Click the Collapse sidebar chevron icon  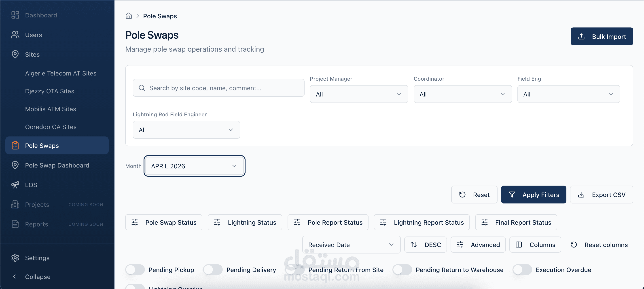[15, 276]
